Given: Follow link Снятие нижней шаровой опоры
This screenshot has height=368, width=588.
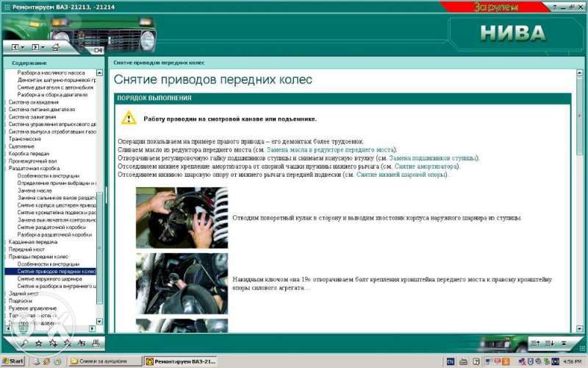Looking at the screenshot, I should (401, 174).
